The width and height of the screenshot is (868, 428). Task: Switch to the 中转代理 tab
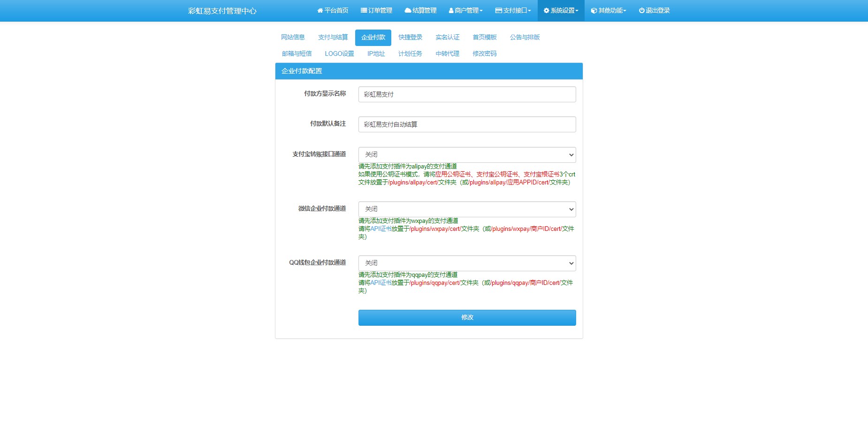447,53
